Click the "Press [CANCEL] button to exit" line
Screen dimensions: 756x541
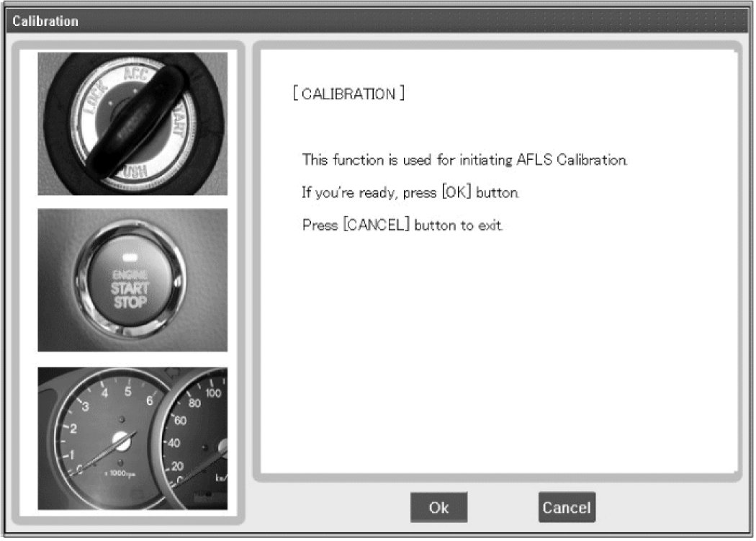[x=404, y=225]
